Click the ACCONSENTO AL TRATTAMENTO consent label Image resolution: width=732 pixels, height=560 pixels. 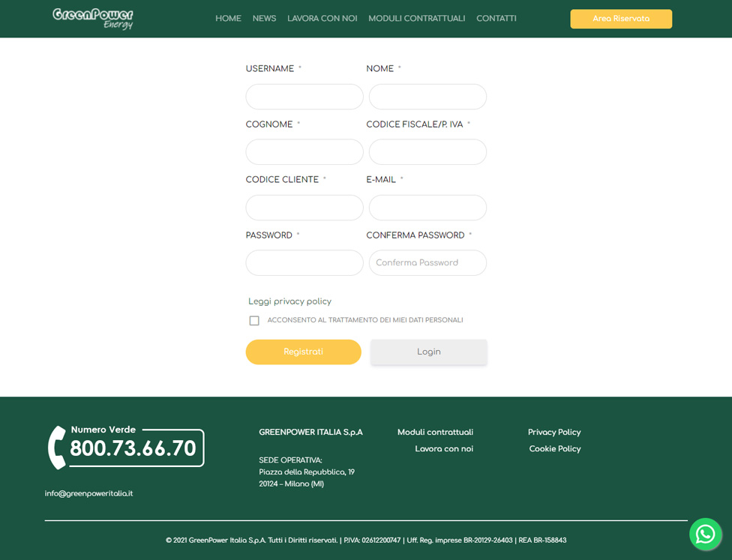(x=365, y=320)
